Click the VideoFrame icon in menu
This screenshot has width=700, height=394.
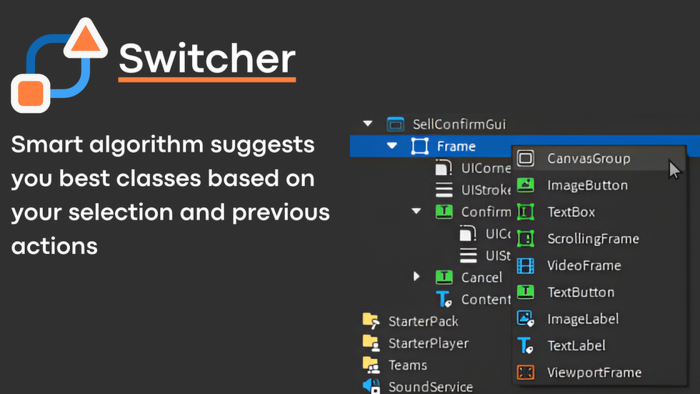pos(525,265)
